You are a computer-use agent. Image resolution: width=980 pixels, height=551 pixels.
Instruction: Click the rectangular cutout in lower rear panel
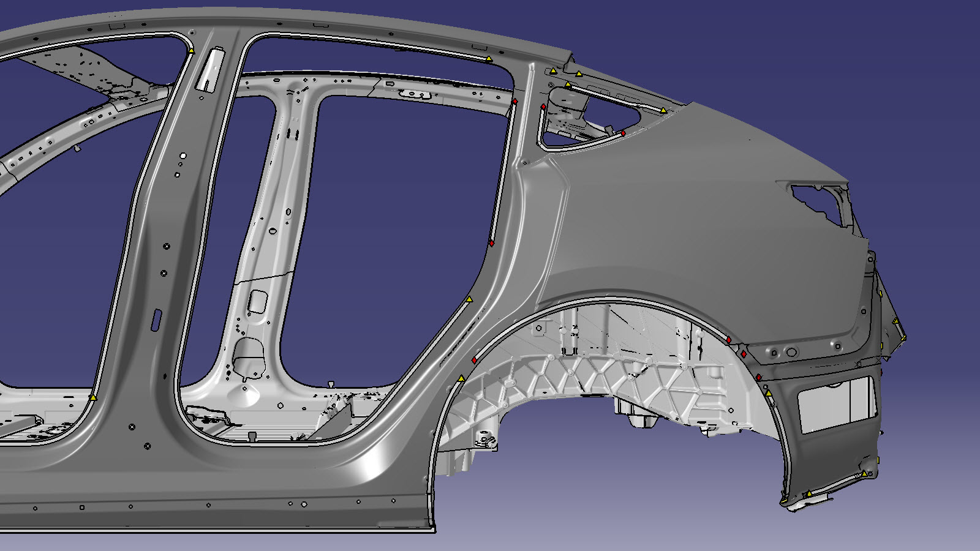[x=836, y=404]
